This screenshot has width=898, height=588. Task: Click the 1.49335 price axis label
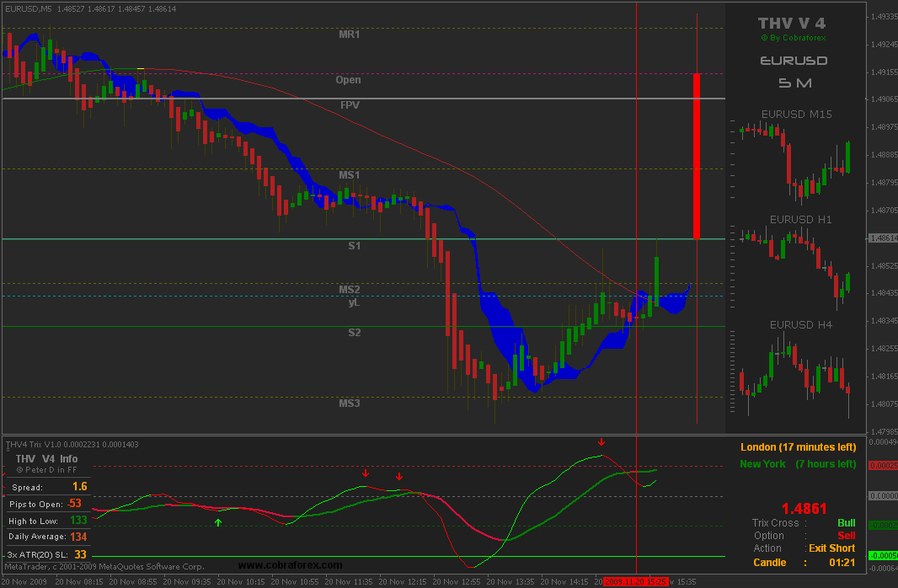point(884,17)
